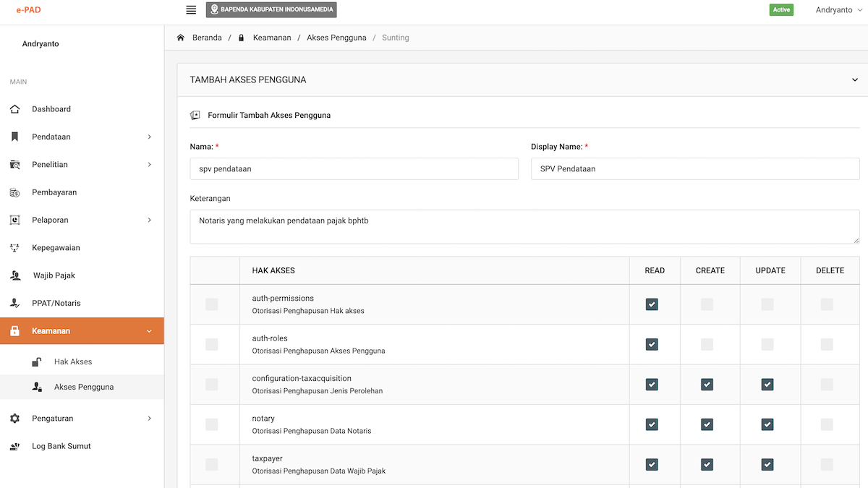Toggle CREATE checkbox for the taxpayer row
Viewport: 868px width, 488px height.
point(707,464)
